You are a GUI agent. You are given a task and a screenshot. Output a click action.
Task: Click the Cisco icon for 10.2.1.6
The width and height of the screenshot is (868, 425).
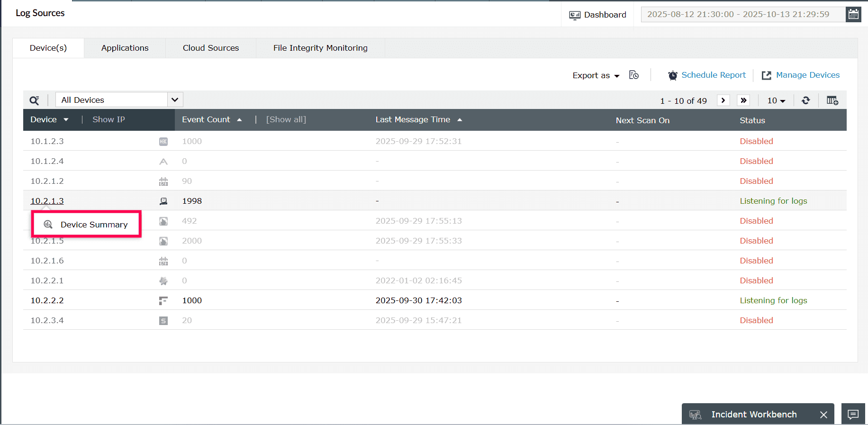163,261
